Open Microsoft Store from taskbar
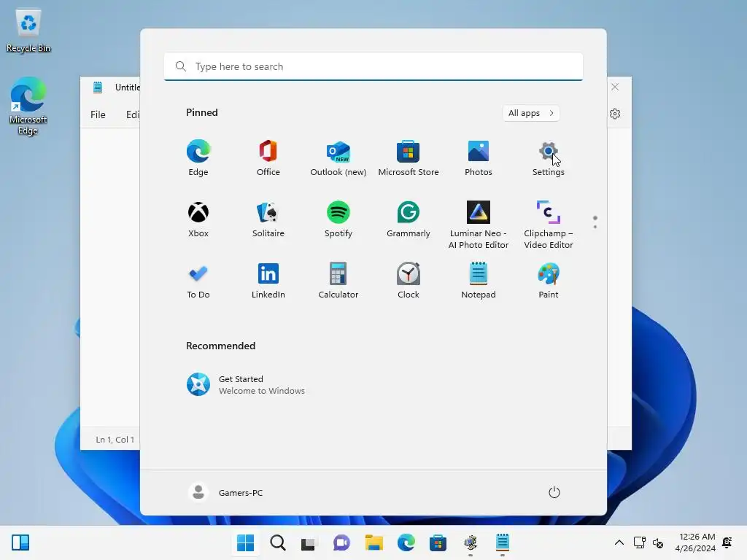The width and height of the screenshot is (747, 560). coord(438,542)
